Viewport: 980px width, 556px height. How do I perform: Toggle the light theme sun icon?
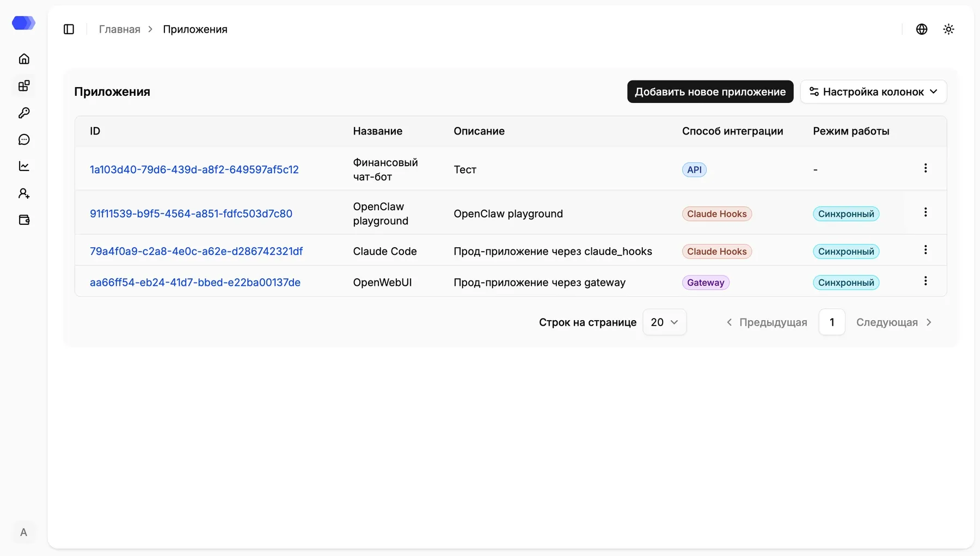point(948,29)
